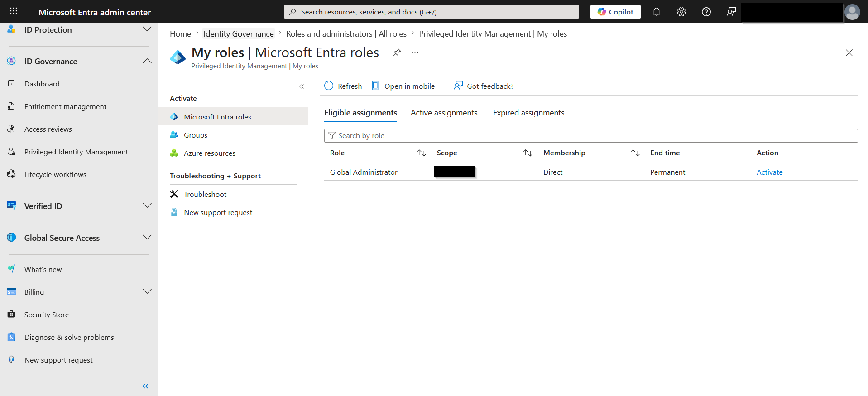The width and height of the screenshot is (868, 396).
Task: Open Entitlement management
Action: [x=65, y=106]
